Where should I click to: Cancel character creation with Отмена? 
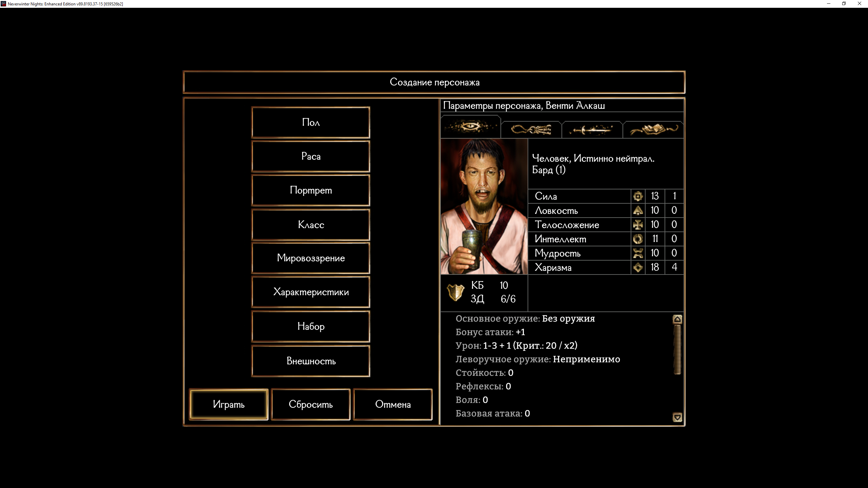393,404
